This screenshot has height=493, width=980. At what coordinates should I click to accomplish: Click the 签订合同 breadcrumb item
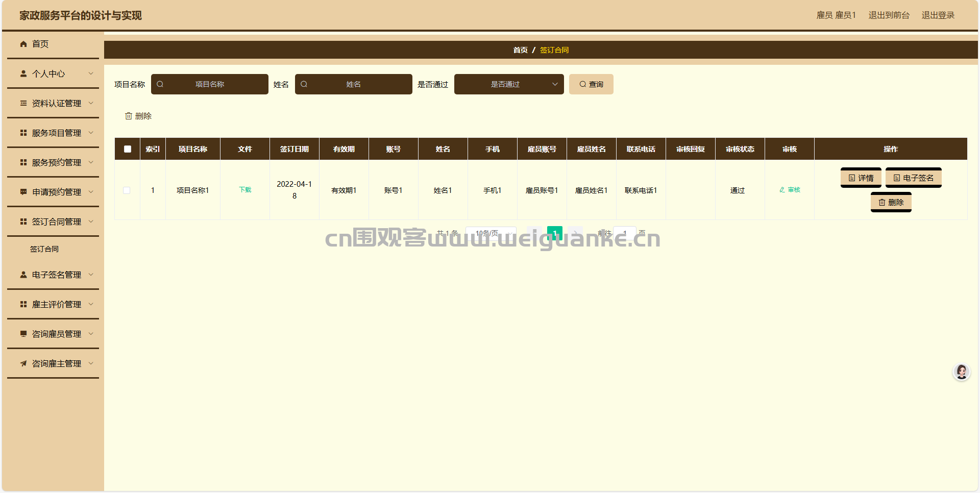pyautogui.click(x=554, y=50)
